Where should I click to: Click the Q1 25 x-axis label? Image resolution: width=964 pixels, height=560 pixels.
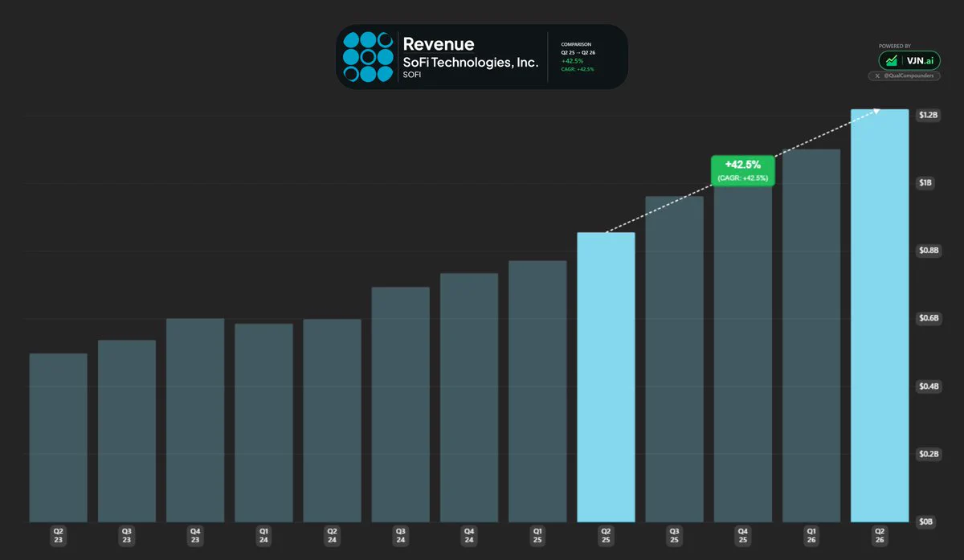click(537, 535)
